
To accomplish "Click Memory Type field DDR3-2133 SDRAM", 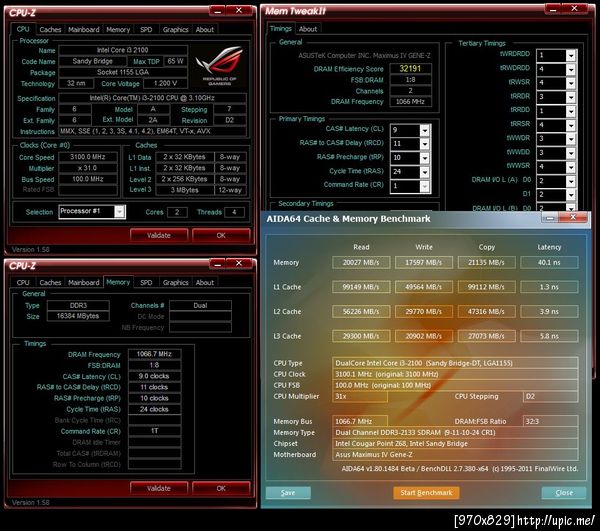I will pyautogui.click(x=455, y=433).
